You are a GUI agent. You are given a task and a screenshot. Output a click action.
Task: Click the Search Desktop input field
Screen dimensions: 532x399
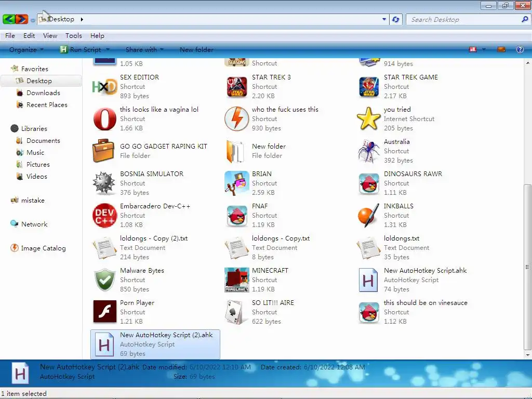click(465, 19)
